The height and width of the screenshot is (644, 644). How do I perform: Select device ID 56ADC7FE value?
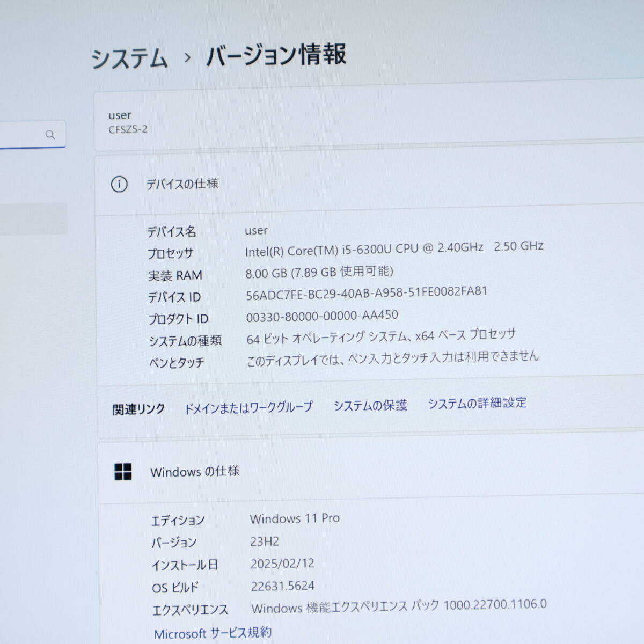coord(367,293)
